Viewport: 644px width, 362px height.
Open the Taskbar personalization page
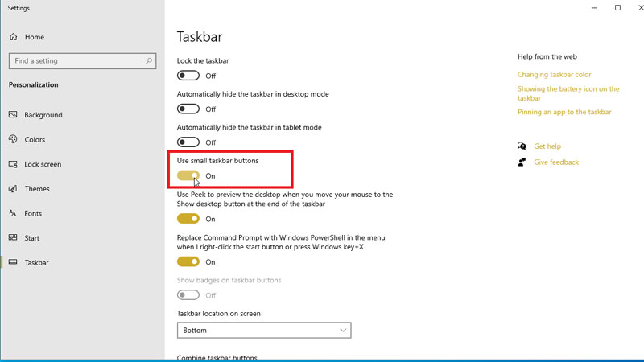[x=36, y=263]
